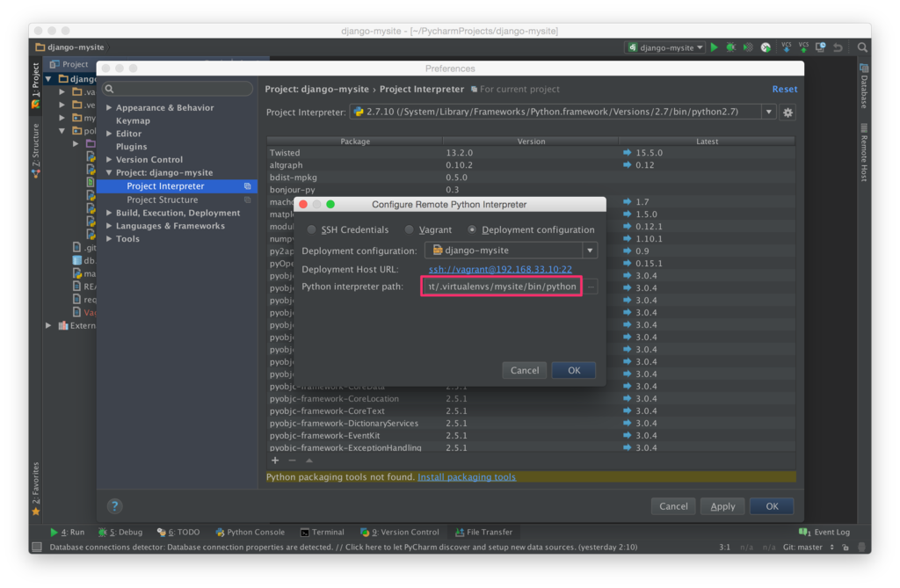Open interpreter settings gear icon
This screenshot has height=588, width=900.
coord(788,113)
